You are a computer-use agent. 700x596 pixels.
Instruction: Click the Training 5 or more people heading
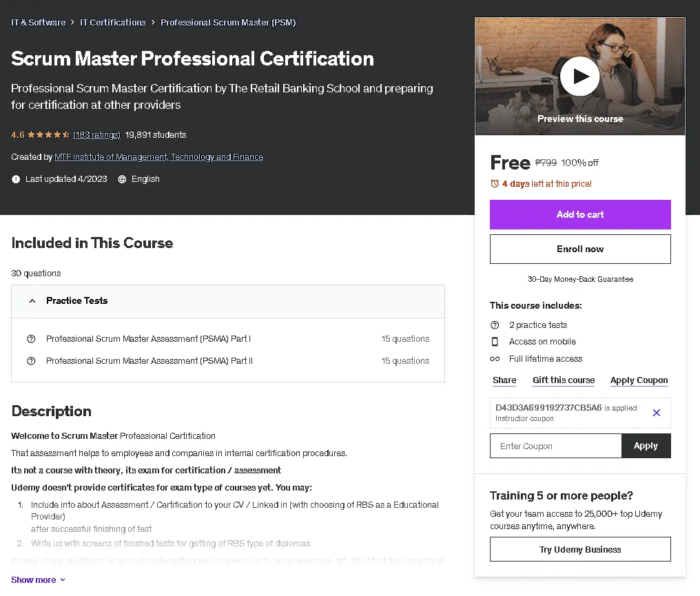click(561, 495)
